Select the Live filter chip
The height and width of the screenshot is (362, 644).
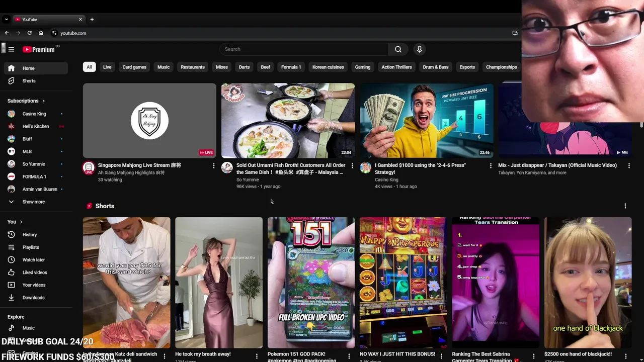point(107,67)
